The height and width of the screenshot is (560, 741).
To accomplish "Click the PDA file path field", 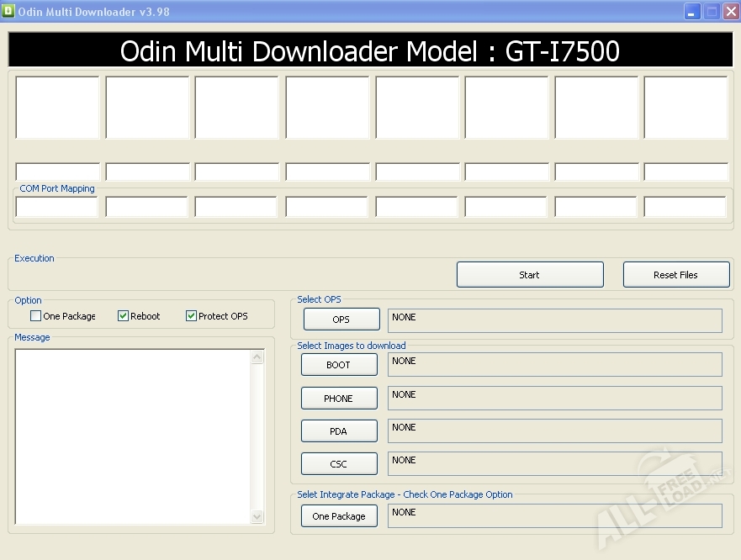I will pos(554,431).
